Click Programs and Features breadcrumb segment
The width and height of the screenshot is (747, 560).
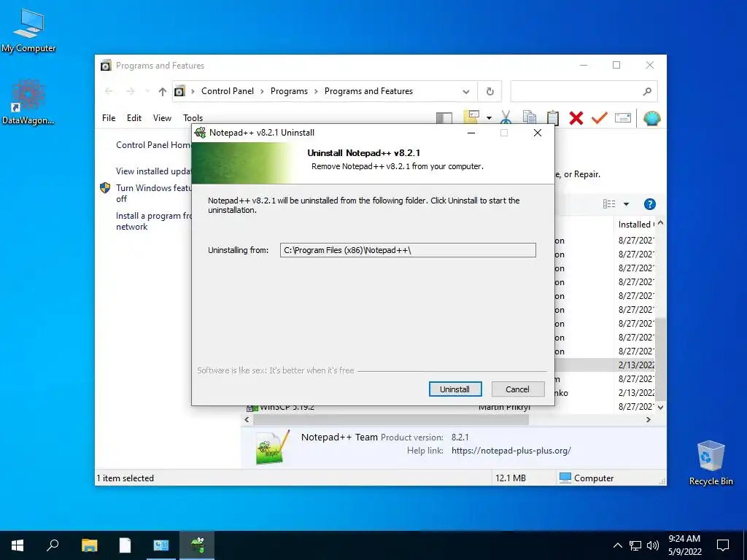pyautogui.click(x=368, y=91)
